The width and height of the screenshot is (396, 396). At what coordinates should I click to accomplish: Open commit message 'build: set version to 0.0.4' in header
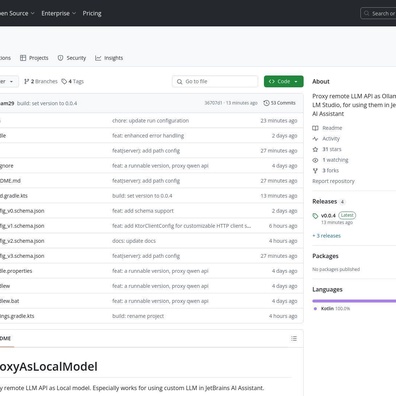[x=47, y=103]
